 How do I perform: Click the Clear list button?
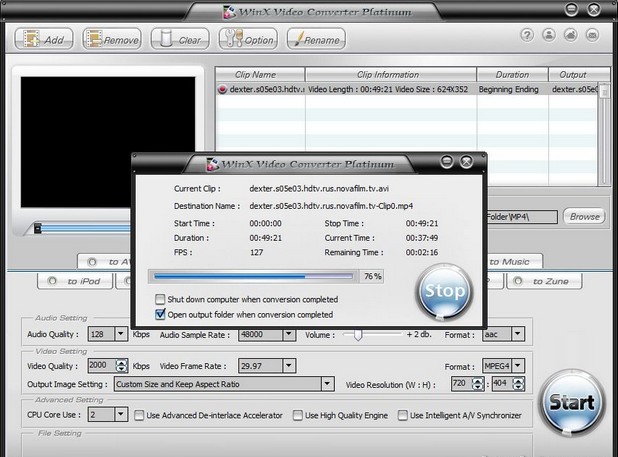(x=180, y=39)
